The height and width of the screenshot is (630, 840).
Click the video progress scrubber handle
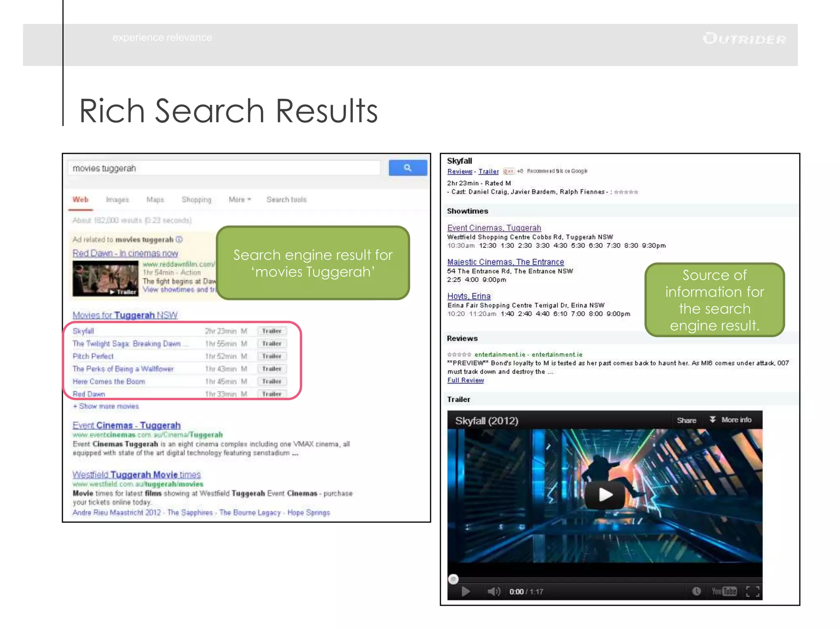(453, 579)
